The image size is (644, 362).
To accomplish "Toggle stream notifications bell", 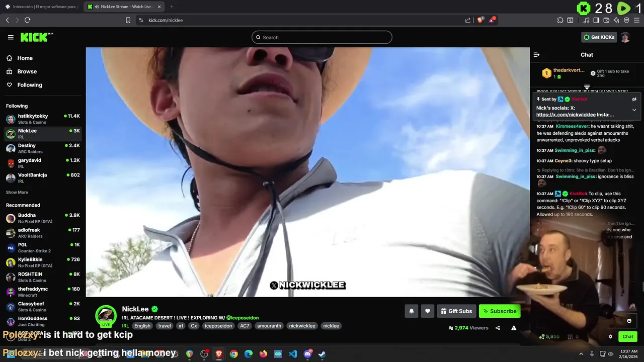I will [411, 311].
